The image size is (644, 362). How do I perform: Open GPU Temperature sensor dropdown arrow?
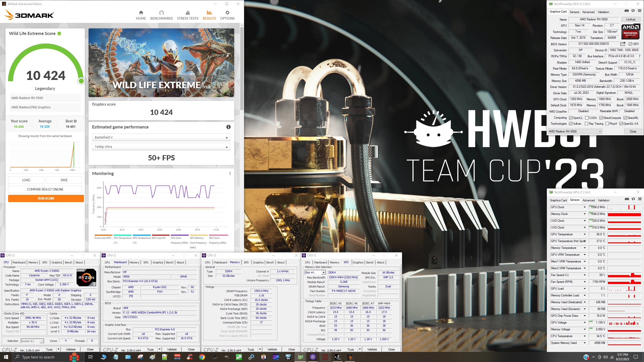click(585, 234)
